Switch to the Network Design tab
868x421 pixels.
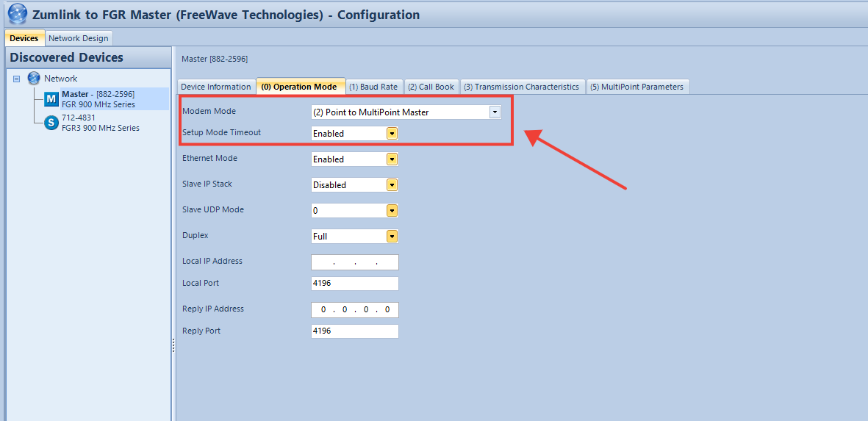click(79, 38)
